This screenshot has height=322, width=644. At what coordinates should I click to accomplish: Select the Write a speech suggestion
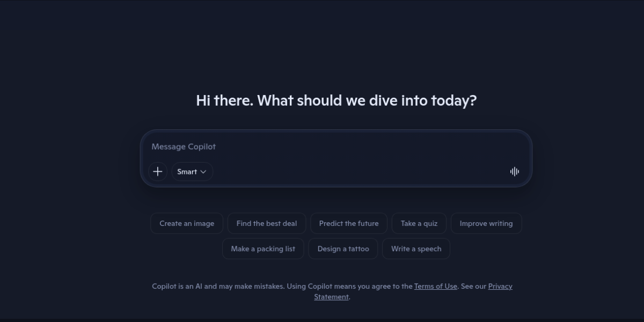point(416,248)
